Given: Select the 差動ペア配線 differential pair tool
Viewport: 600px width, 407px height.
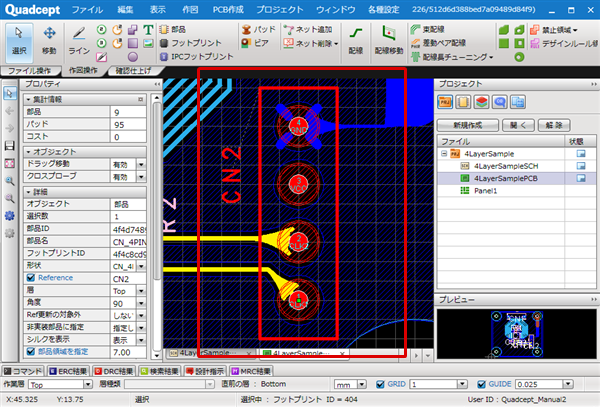Looking at the screenshot, I should coord(438,43).
